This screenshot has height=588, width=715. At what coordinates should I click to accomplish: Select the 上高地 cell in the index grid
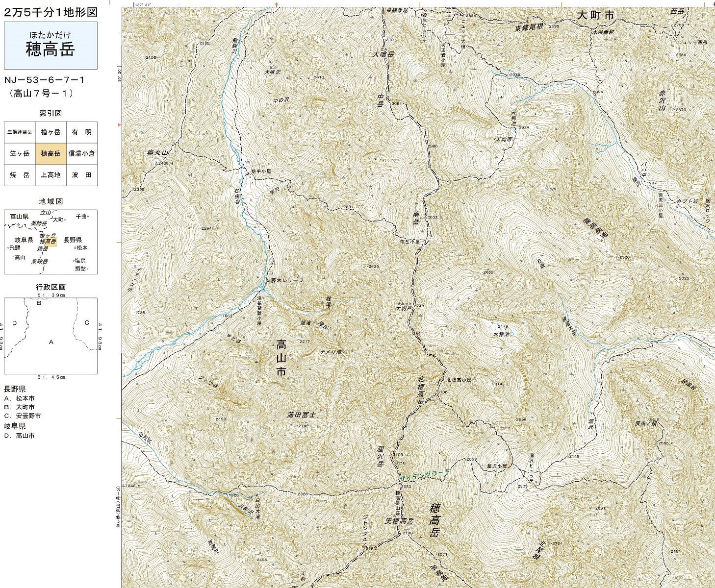coord(51,175)
